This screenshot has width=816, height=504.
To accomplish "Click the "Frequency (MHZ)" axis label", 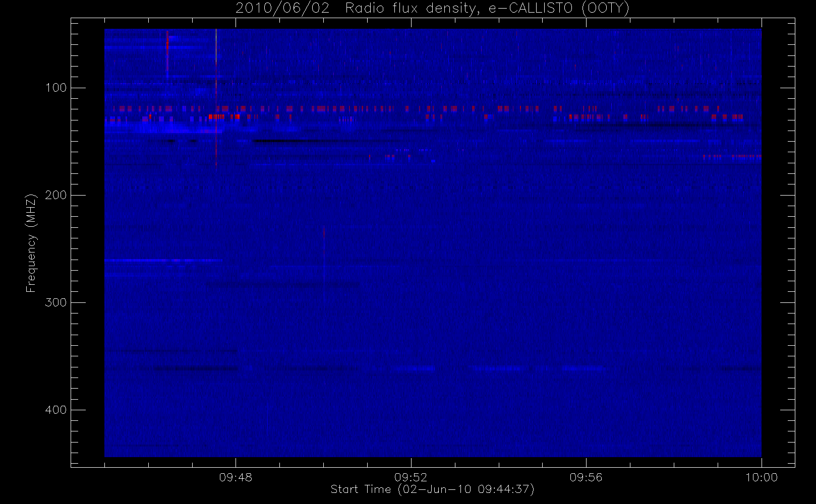I will pyautogui.click(x=31, y=243).
